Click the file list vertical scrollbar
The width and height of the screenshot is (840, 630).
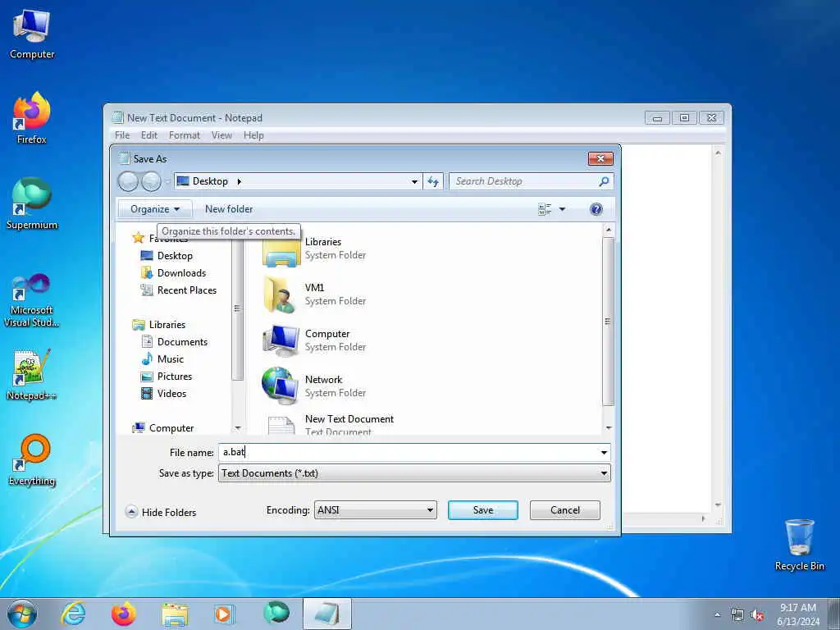click(608, 322)
